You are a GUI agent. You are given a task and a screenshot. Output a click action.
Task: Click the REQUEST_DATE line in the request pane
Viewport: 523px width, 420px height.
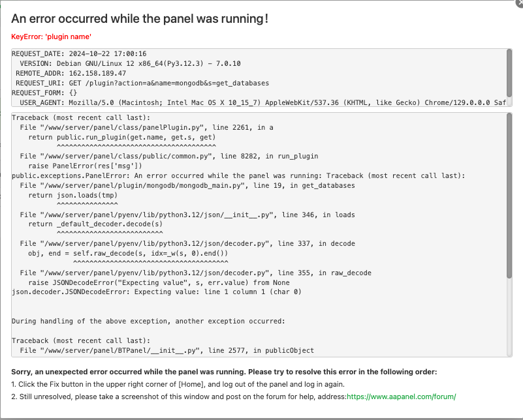pyautogui.click(x=79, y=53)
